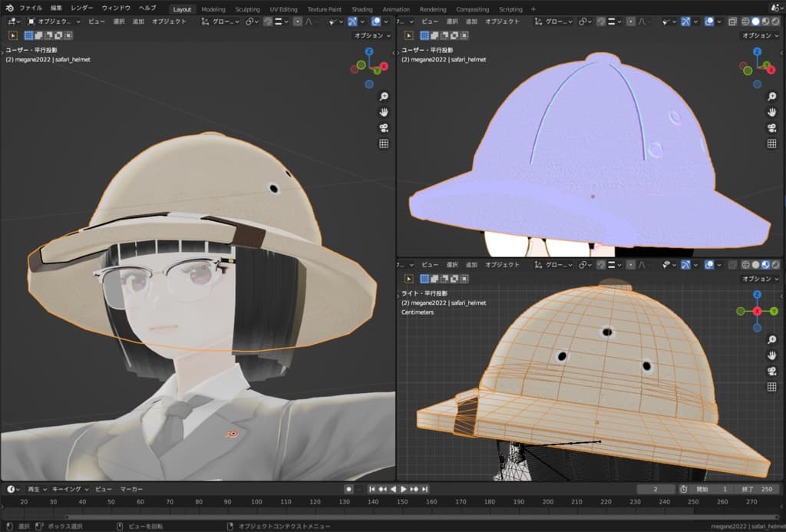Toggle X-ray mode in top-right viewport header
Image resolution: width=786 pixels, height=532 pixels.
point(732,21)
